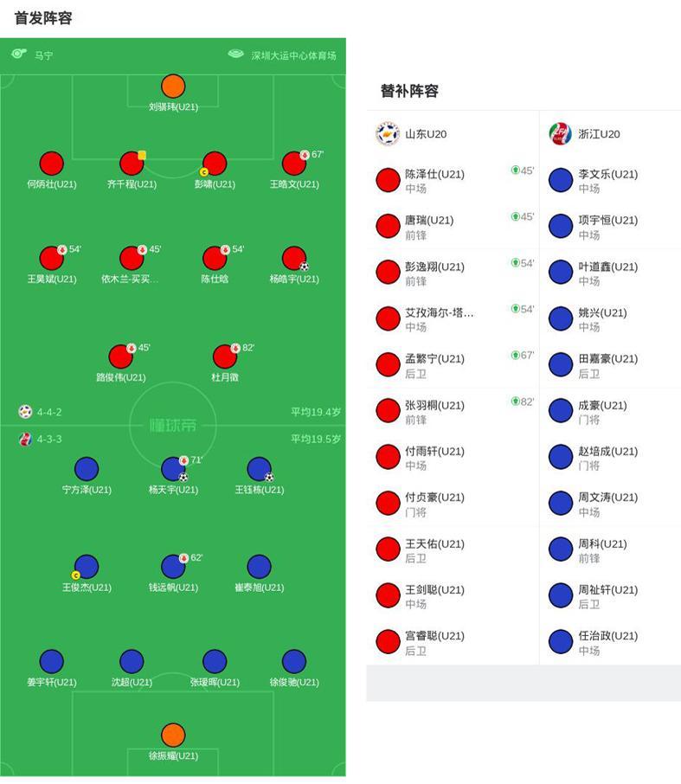Select goalkeeper 徐振耀's orange avatar
Viewport: 681px width, 784px height.
173,735
